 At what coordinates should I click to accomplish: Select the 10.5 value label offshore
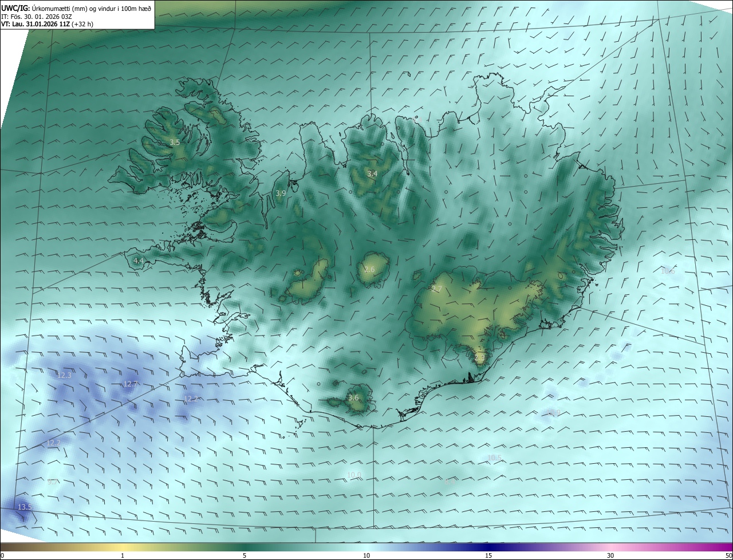click(x=494, y=458)
